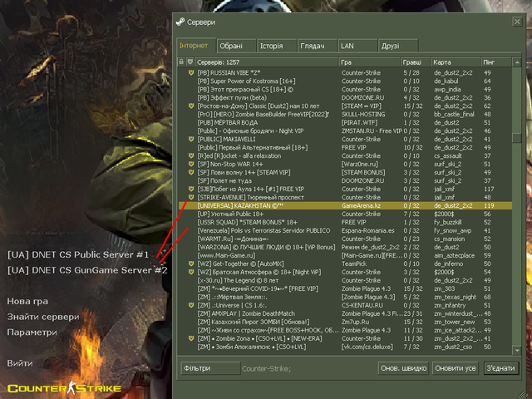The width and height of the screenshot is (532, 399).
Task: Sort servers by Гра column
Action: tap(369, 62)
